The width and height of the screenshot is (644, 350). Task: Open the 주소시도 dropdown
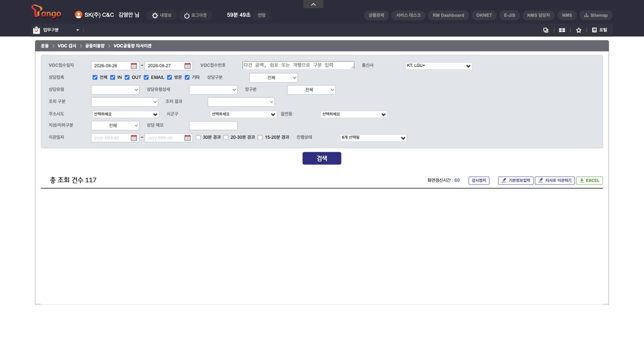click(x=126, y=114)
